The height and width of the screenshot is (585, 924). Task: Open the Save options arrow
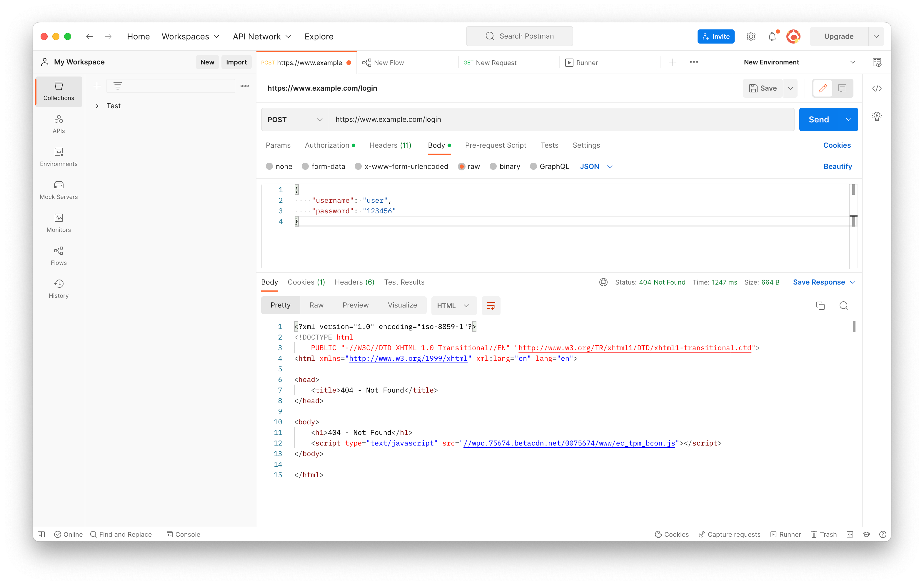click(790, 88)
